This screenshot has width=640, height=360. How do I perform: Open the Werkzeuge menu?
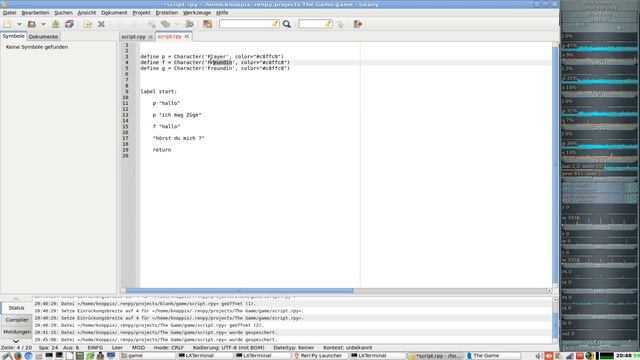[197, 13]
